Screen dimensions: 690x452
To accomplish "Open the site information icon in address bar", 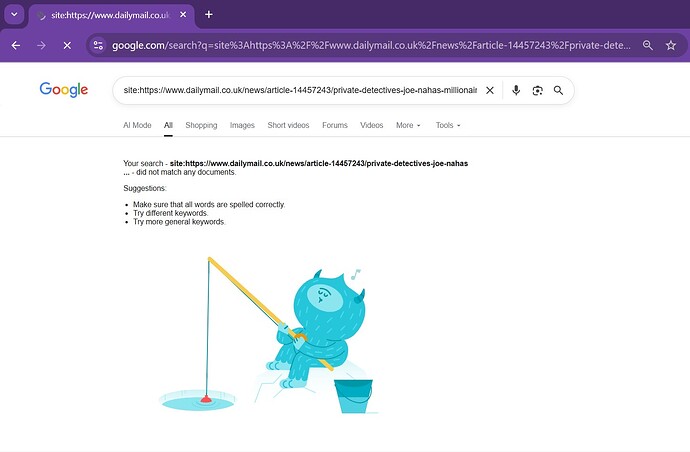I will [98, 45].
